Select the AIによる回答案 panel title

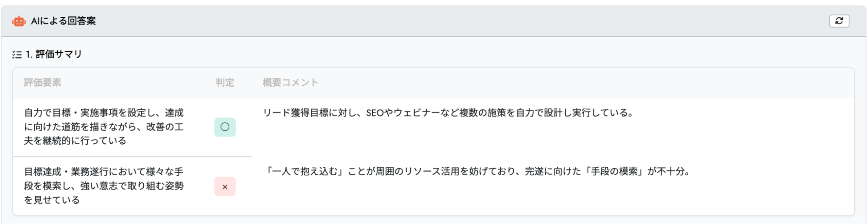tap(63, 21)
